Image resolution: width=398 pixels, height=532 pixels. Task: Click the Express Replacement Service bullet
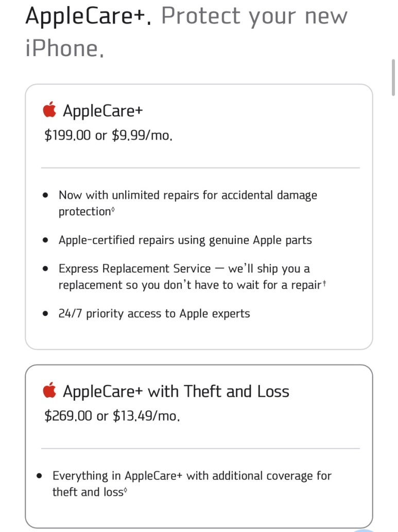tap(192, 277)
